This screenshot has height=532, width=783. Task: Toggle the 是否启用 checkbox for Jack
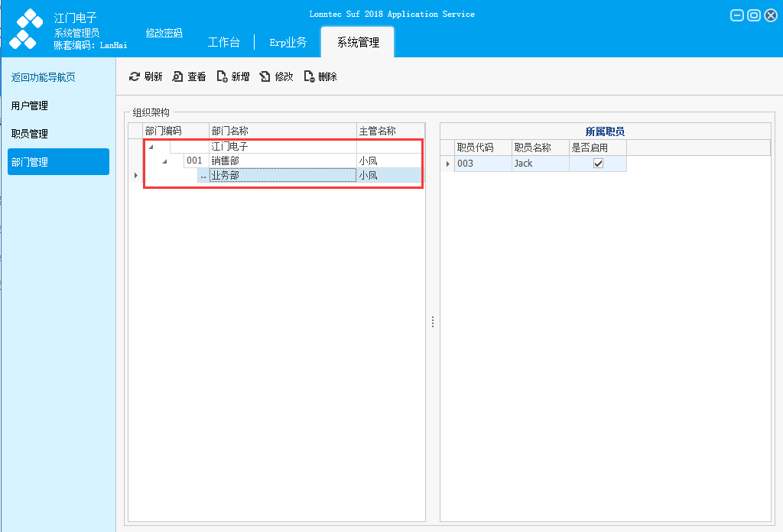[598, 164]
